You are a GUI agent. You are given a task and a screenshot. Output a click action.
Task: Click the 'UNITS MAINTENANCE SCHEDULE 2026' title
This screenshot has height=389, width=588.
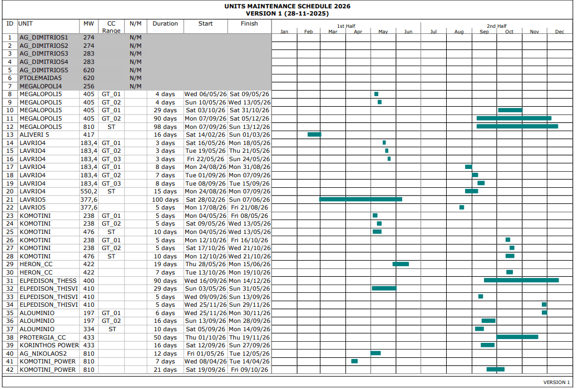point(287,6)
